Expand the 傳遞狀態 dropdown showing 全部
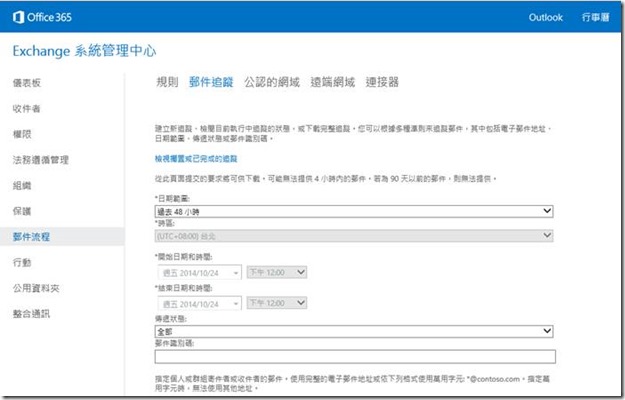This screenshot has width=625, height=400. 354,330
